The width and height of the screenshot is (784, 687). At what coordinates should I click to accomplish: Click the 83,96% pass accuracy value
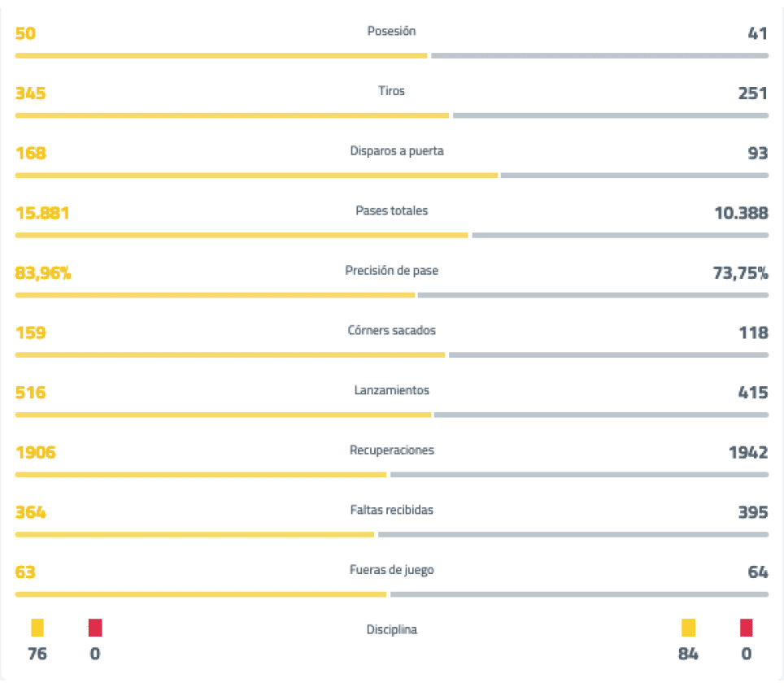click(x=43, y=273)
